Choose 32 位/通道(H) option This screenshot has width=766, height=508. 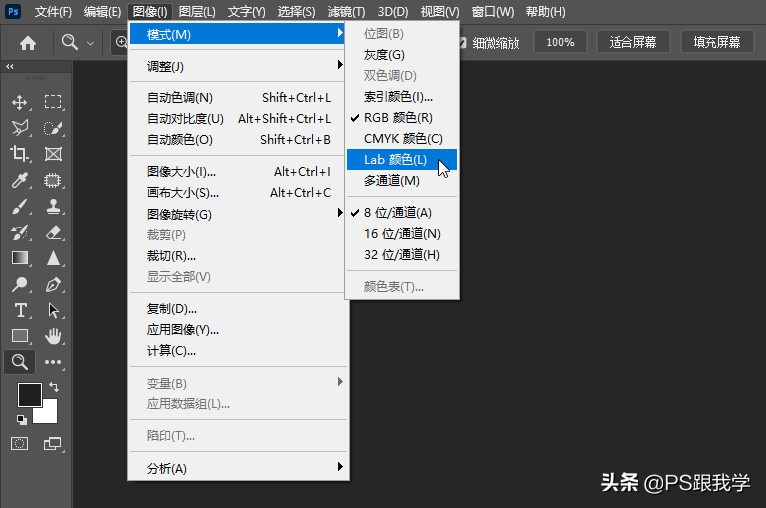[402, 254]
